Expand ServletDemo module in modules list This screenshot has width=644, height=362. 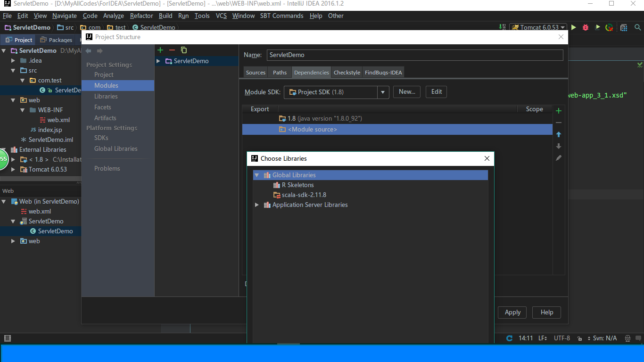tap(158, 61)
